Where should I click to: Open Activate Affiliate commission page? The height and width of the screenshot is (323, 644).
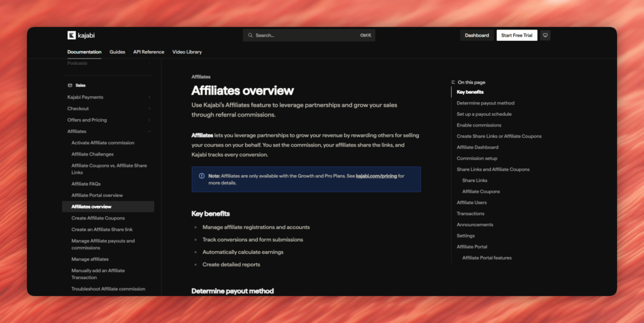(x=103, y=142)
